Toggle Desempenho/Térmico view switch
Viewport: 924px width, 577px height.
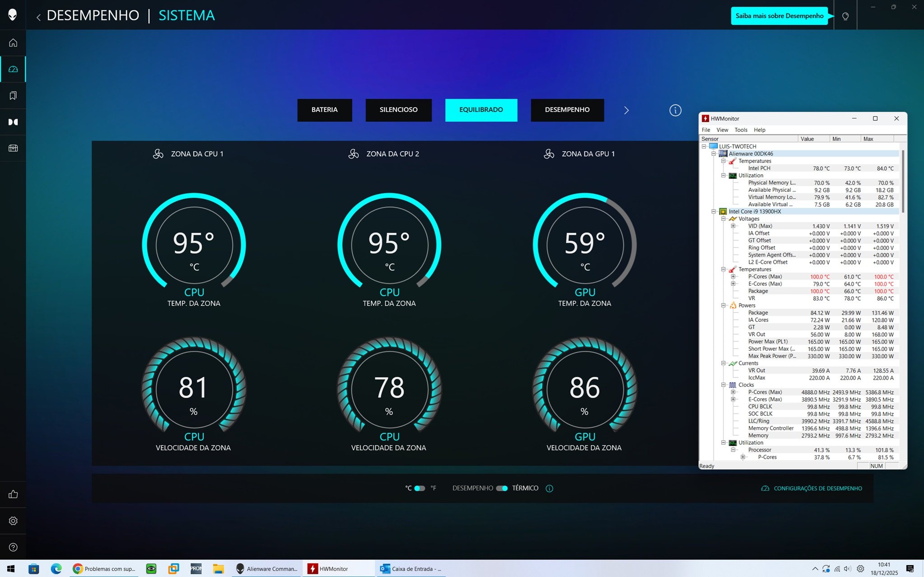pos(502,488)
